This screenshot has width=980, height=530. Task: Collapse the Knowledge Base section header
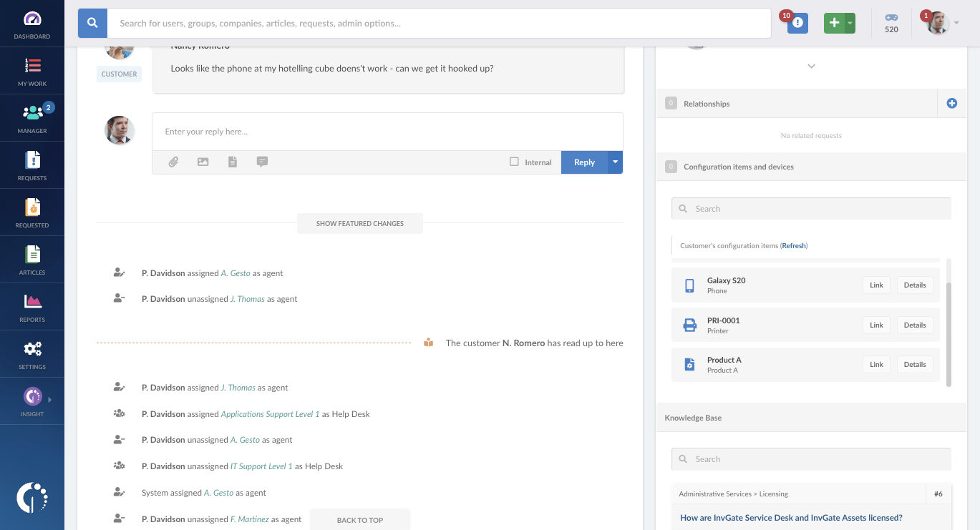tap(811, 418)
